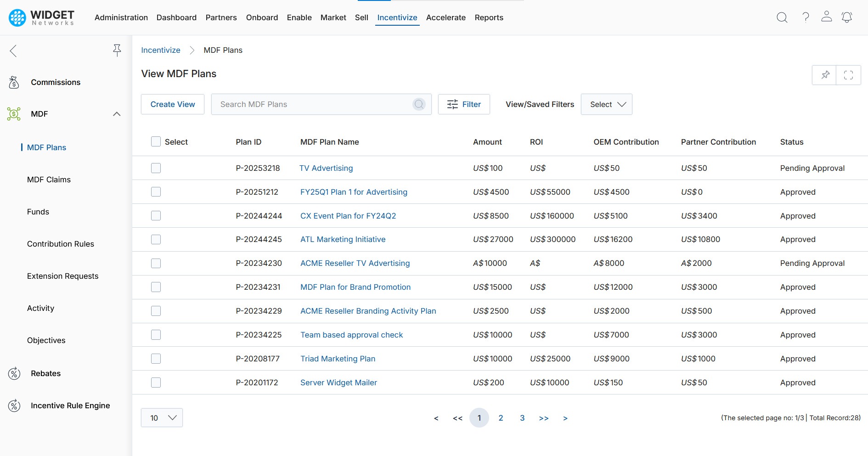Go to the Partners top menu
Viewport: 868px width, 456px height.
[221, 17]
